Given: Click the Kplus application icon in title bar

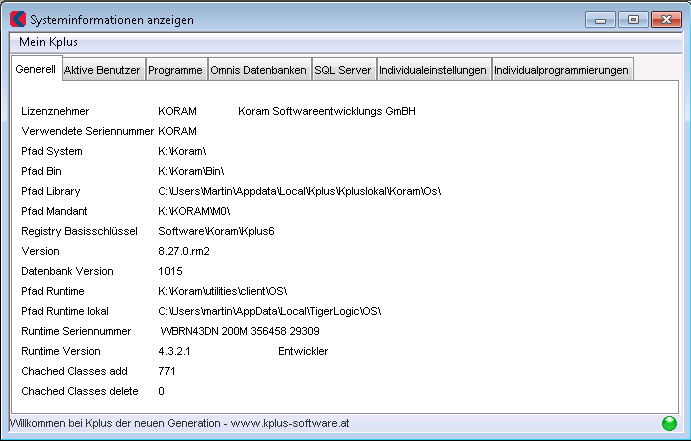Looking at the screenshot, I should click(x=17, y=19).
